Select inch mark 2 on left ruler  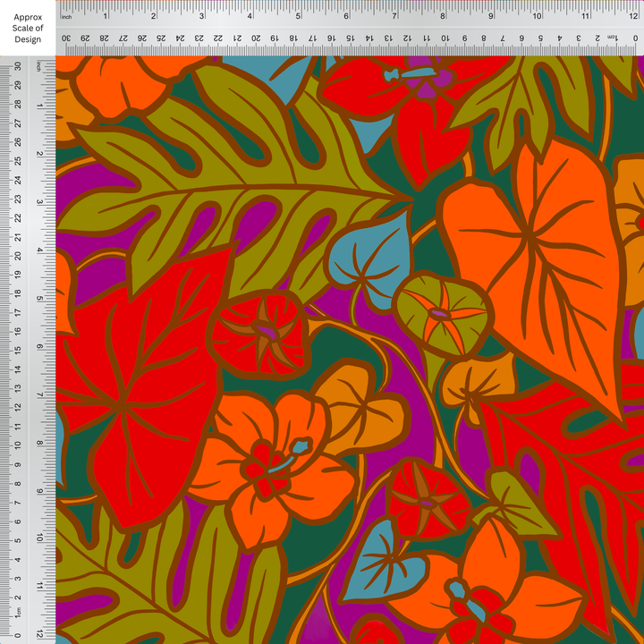(39, 154)
